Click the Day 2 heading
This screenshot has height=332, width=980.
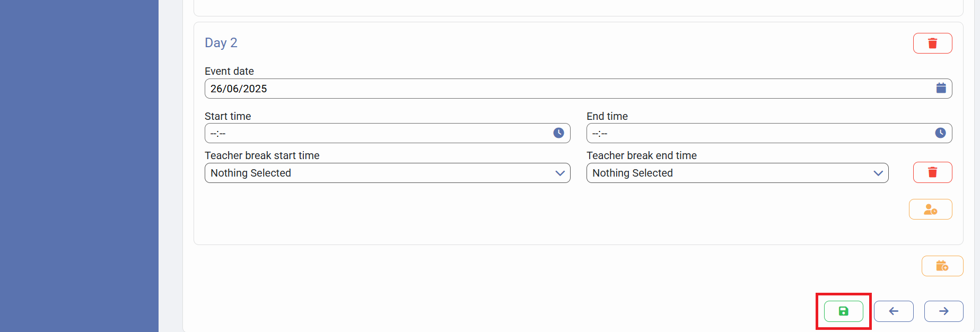click(x=221, y=43)
